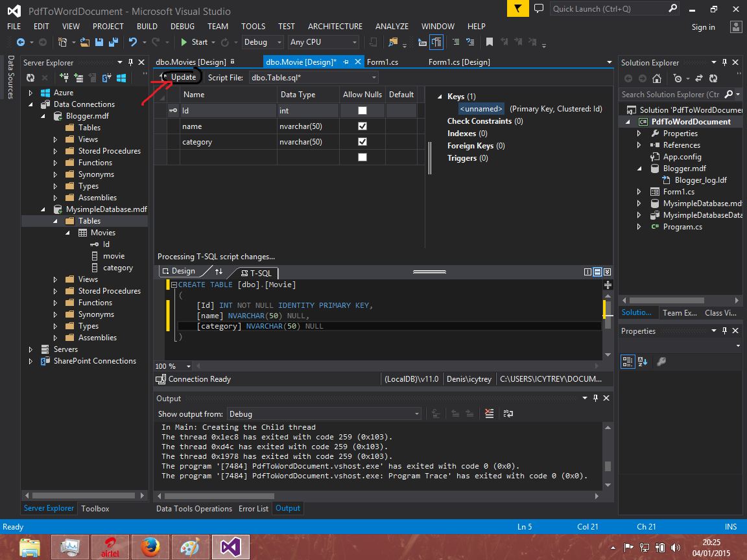Click the feedback speech bubble icon

539,8
